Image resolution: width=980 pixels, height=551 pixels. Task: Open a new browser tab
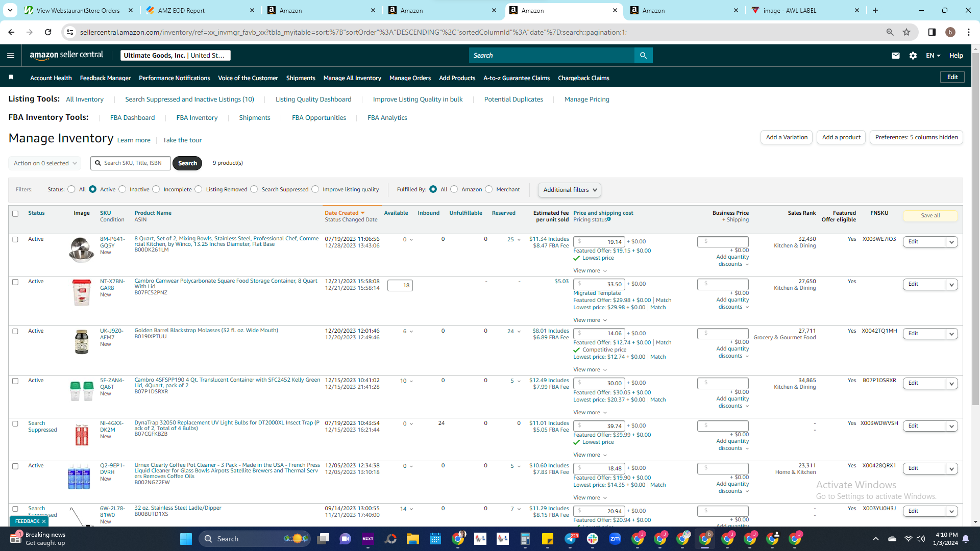[875, 10]
